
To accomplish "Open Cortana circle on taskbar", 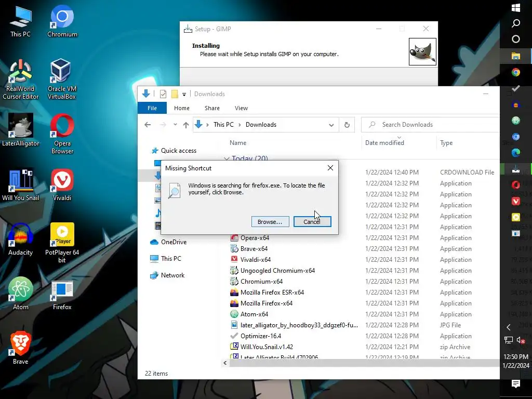I will (x=516, y=39).
